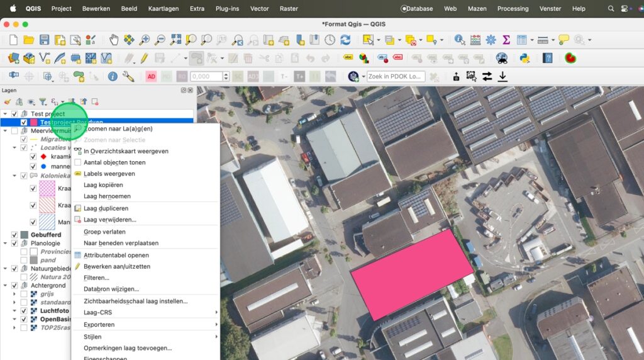Open the Kaartlagen menu in the menu bar

coord(163,9)
